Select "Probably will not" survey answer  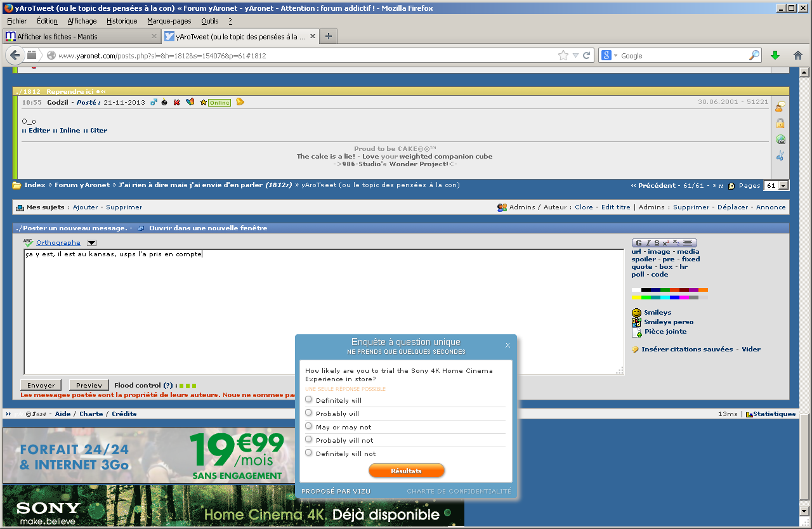click(x=309, y=440)
